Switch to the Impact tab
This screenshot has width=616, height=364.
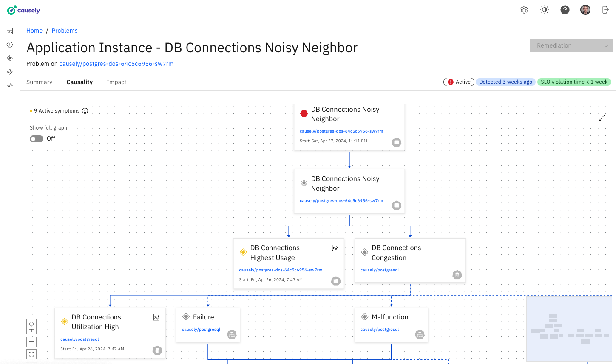(116, 82)
